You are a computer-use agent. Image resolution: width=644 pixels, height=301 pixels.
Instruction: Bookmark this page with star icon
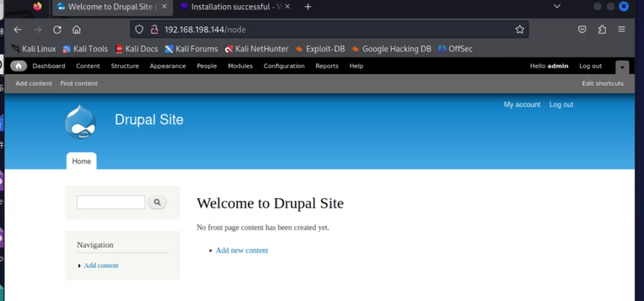[x=520, y=30]
